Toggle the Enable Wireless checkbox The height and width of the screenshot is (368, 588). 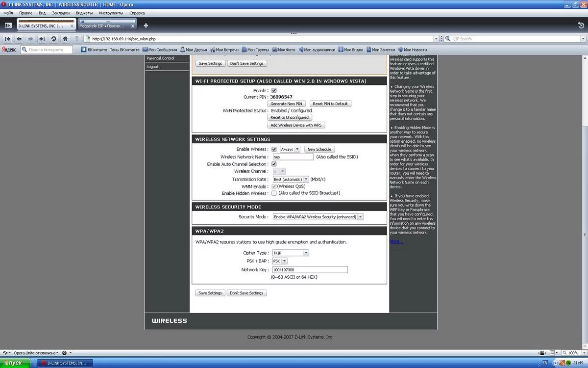tap(274, 149)
